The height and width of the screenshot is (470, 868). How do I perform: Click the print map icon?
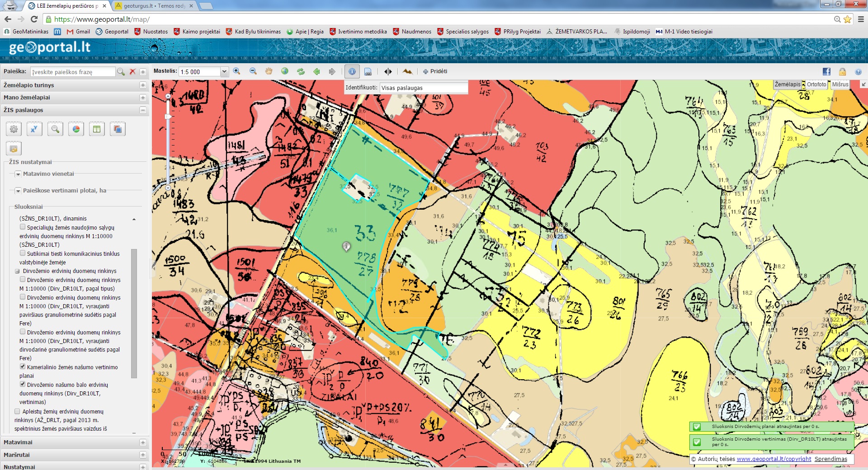pyautogui.click(x=368, y=71)
